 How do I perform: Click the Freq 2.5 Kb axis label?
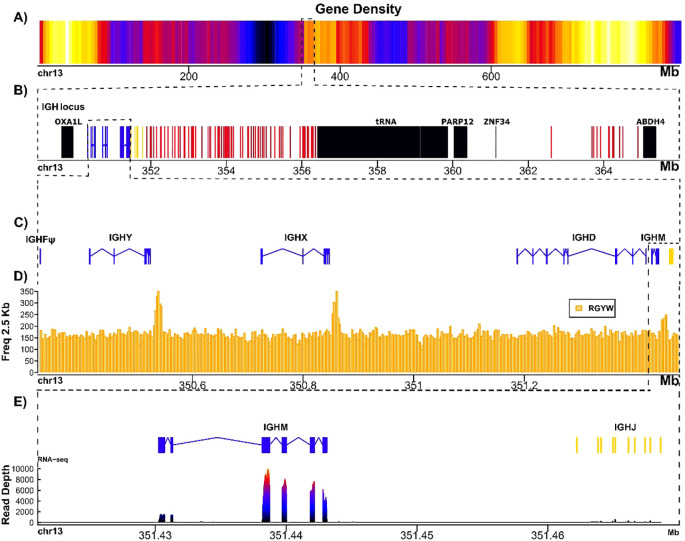tap(6, 331)
